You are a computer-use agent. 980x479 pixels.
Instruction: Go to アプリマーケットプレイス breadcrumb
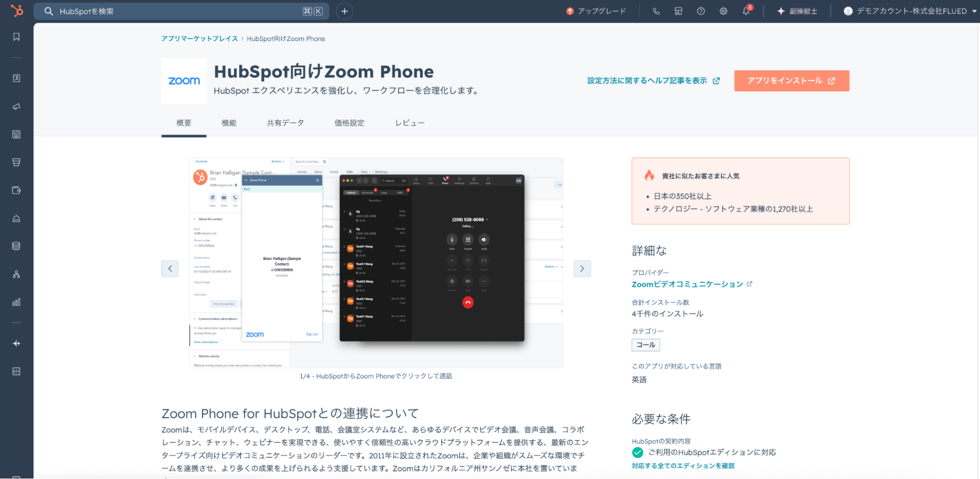200,39
